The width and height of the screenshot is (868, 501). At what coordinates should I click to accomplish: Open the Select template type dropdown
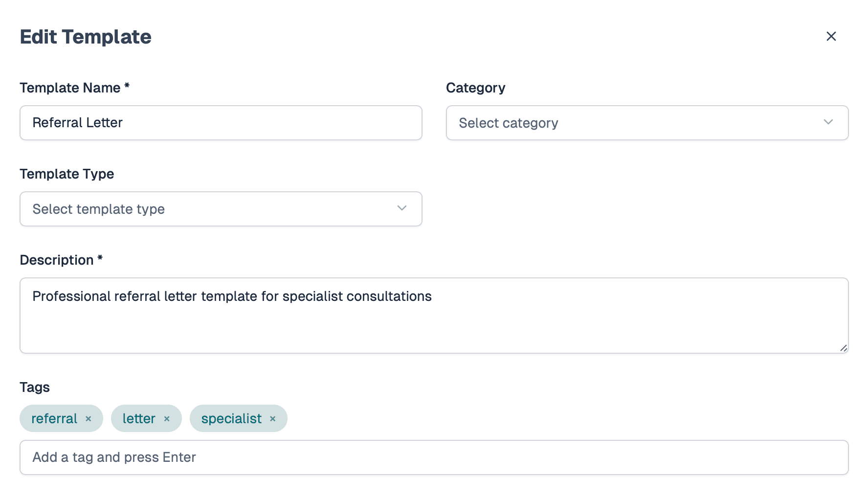coord(221,209)
